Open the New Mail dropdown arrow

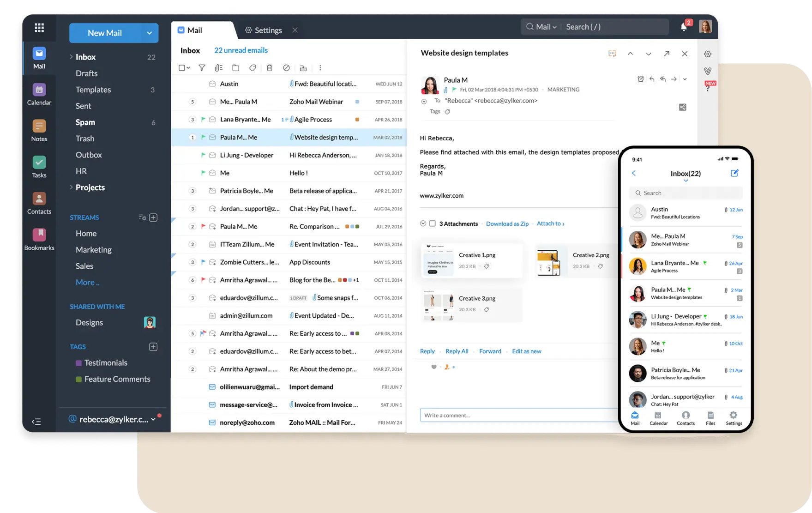[x=149, y=33]
